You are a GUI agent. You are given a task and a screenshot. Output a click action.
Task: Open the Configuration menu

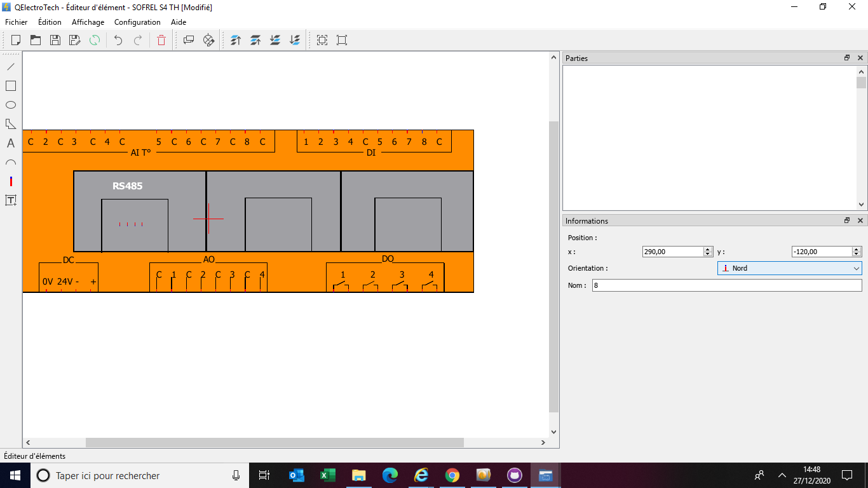(x=137, y=22)
